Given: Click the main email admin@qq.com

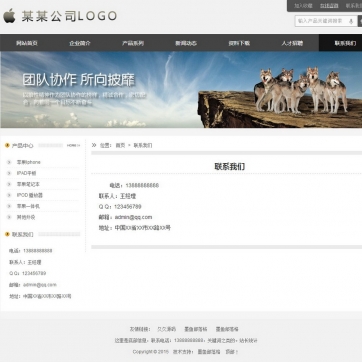Looking at the screenshot, I should click(133, 217).
